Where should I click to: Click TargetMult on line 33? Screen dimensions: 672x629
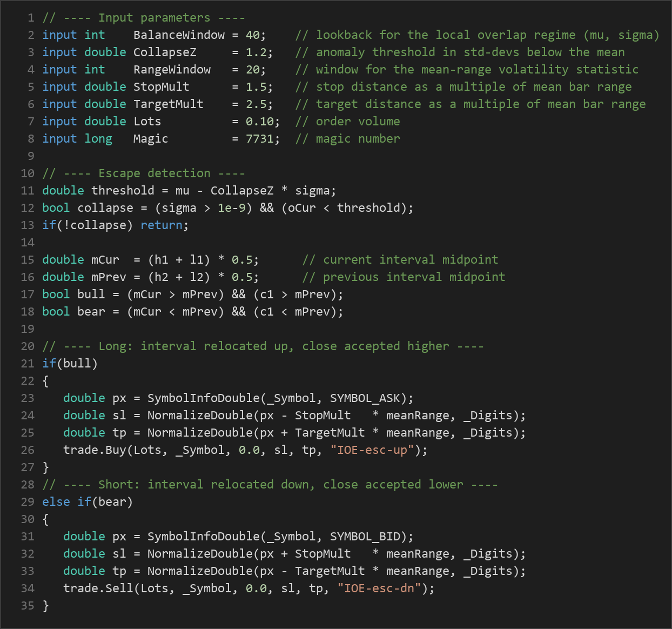[330, 571]
